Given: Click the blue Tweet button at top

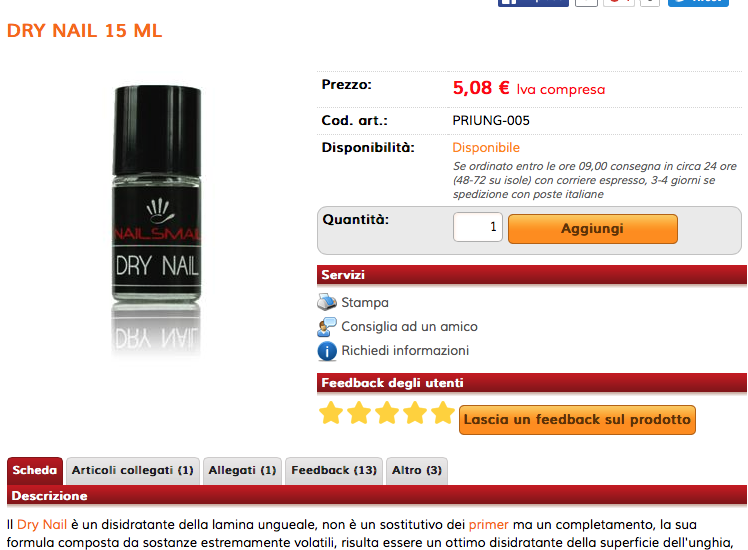Looking at the screenshot, I should pos(698,3).
